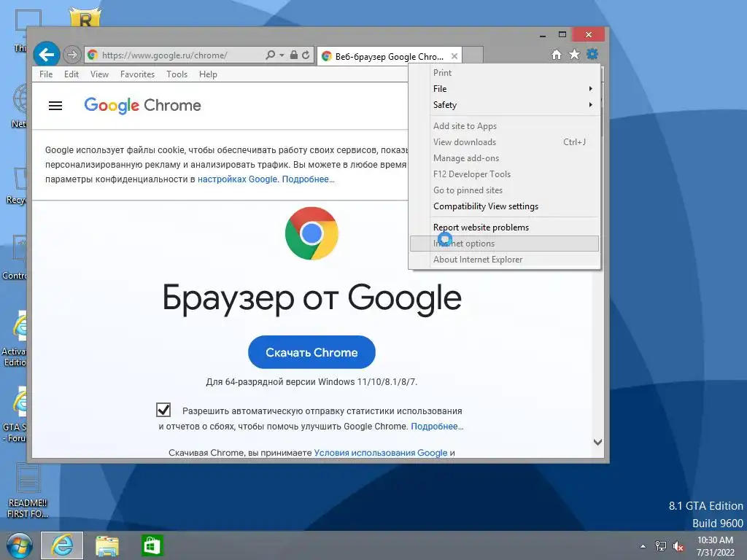Open the Подробнее link in the cookie notice
This screenshot has width=747, height=560.
pyautogui.click(x=309, y=179)
